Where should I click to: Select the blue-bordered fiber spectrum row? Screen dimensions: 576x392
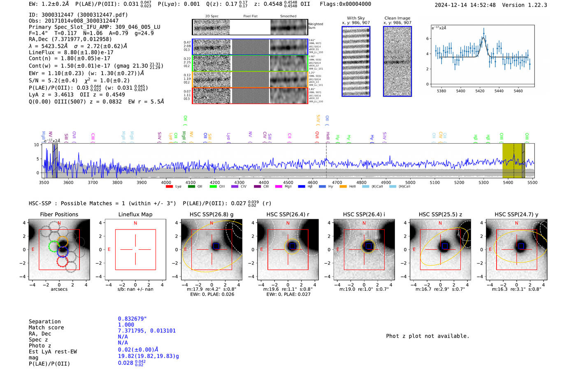click(x=250, y=47)
